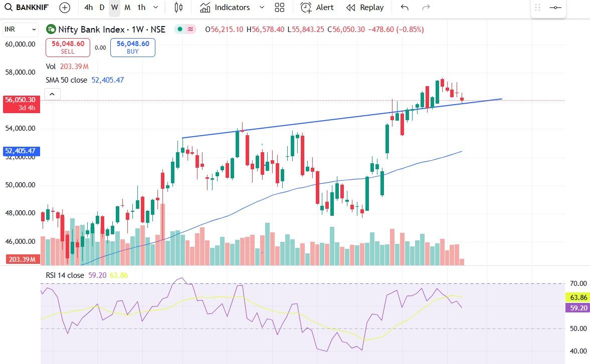The image size is (590, 364).
Task: Click the BUY 56,048.60 button
Action: click(x=133, y=48)
